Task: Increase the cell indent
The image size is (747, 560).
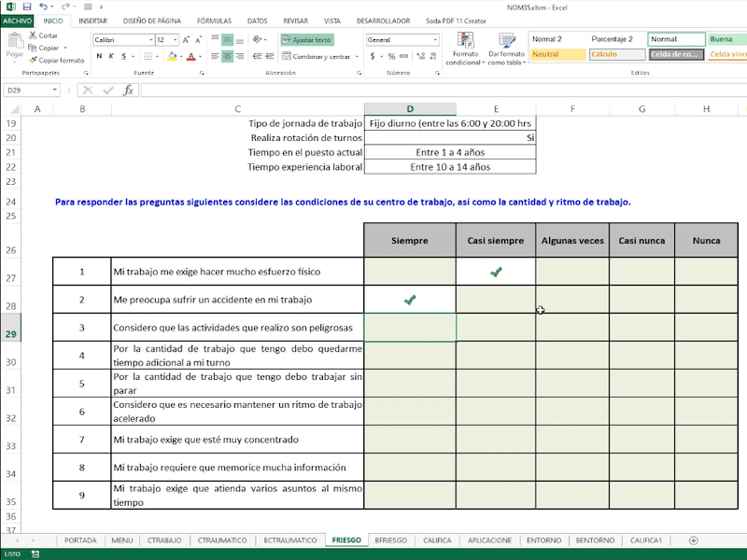Action: (x=270, y=56)
